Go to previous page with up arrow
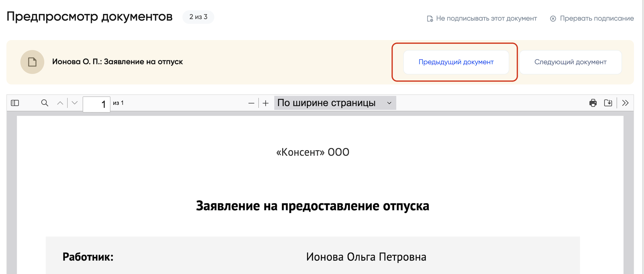This screenshot has width=644, height=274. click(x=60, y=103)
